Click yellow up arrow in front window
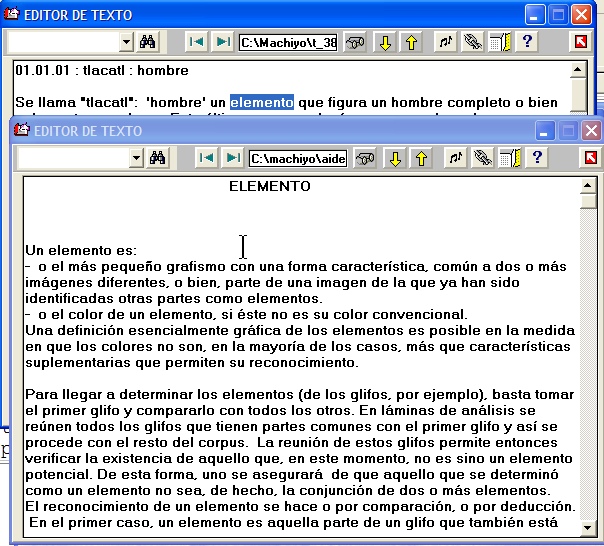Image resolution: width=604 pixels, height=546 pixels. click(421, 158)
